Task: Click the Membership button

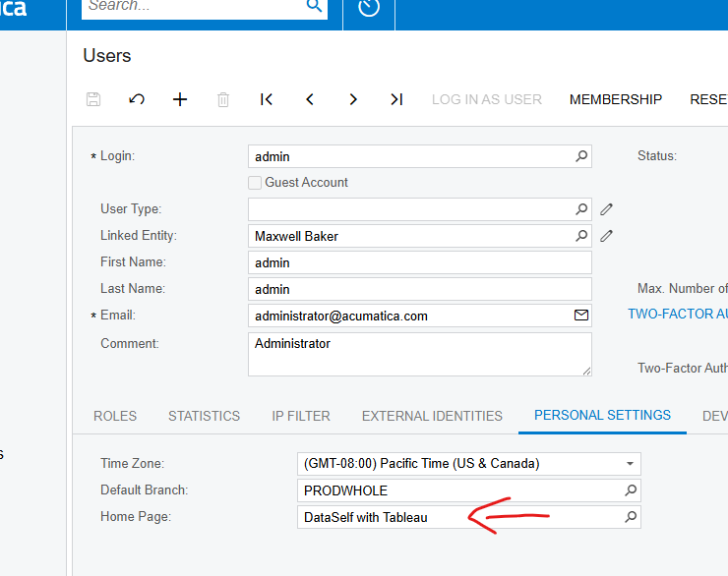Action: pos(616,99)
